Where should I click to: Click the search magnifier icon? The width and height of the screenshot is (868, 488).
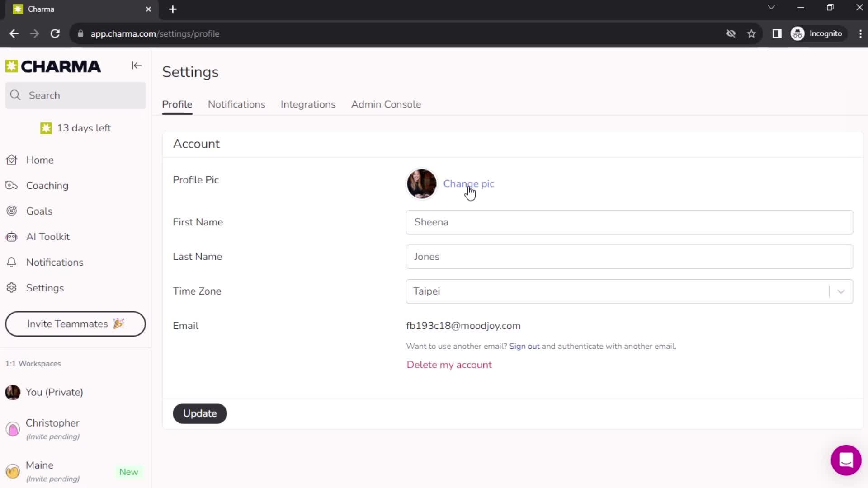pos(15,95)
